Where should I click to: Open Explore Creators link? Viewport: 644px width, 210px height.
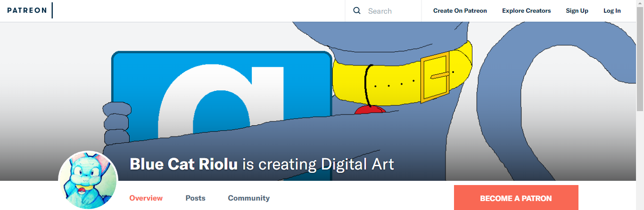(526, 11)
